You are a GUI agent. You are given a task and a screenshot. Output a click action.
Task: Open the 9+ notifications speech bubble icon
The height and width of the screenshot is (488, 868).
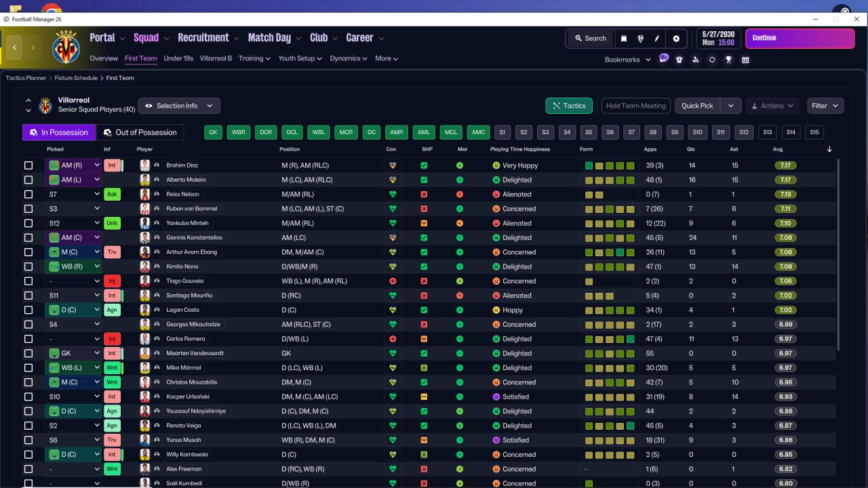click(x=664, y=59)
